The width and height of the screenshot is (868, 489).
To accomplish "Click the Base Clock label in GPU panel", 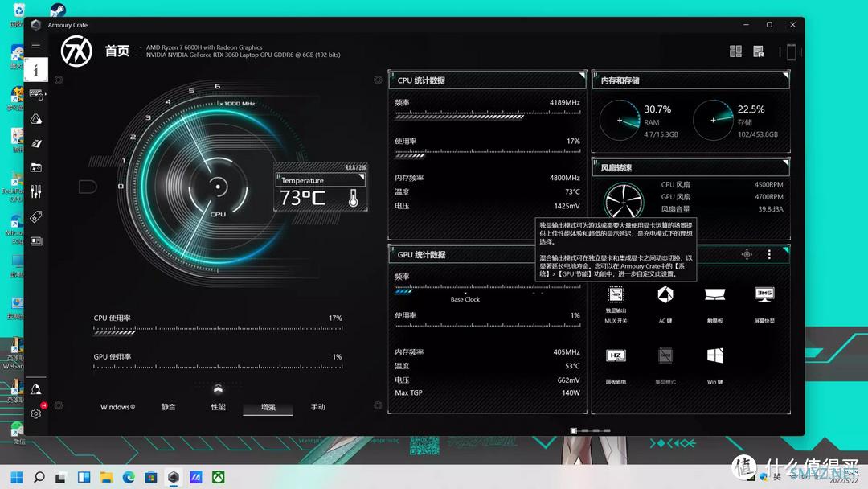I will point(465,300).
